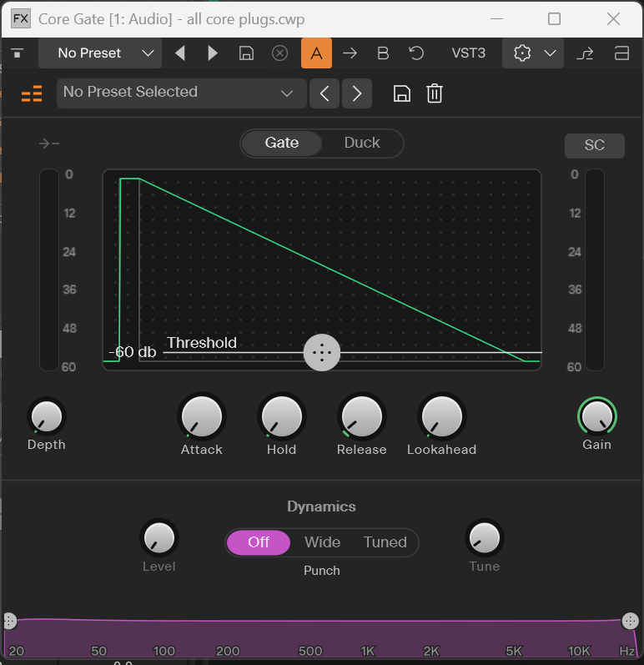The image size is (644, 665).
Task: Load previous host preset with left triangle
Action: pyautogui.click(x=180, y=53)
